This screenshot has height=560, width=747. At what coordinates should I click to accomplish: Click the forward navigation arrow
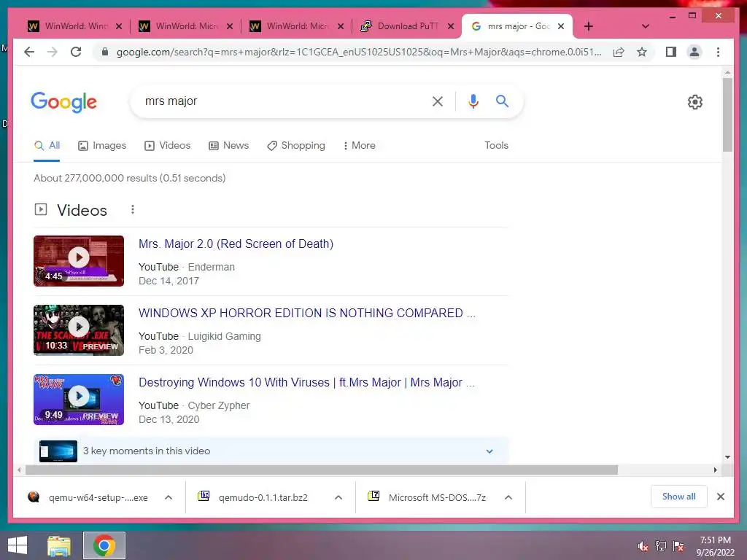[x=53, y=52]
